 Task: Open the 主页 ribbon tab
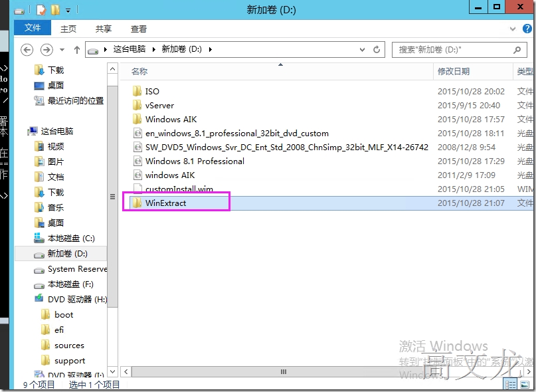pyautogui.click(x=68, y=29)
